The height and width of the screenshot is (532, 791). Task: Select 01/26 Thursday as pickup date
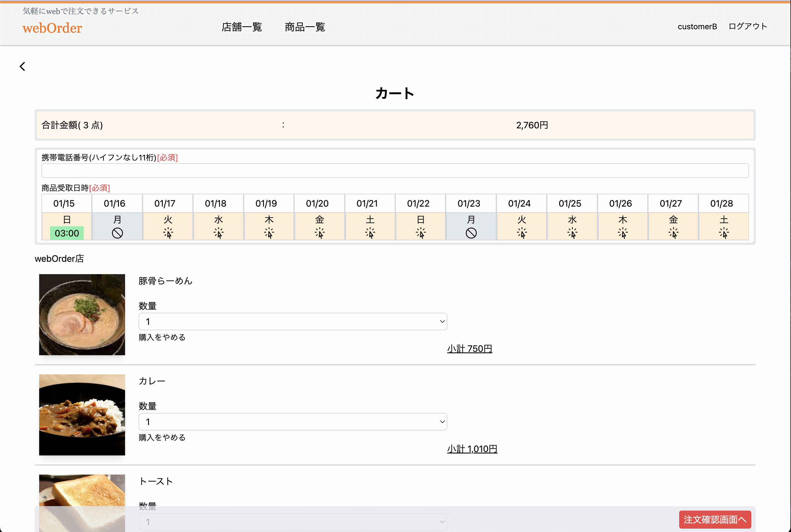pos(622,226)
